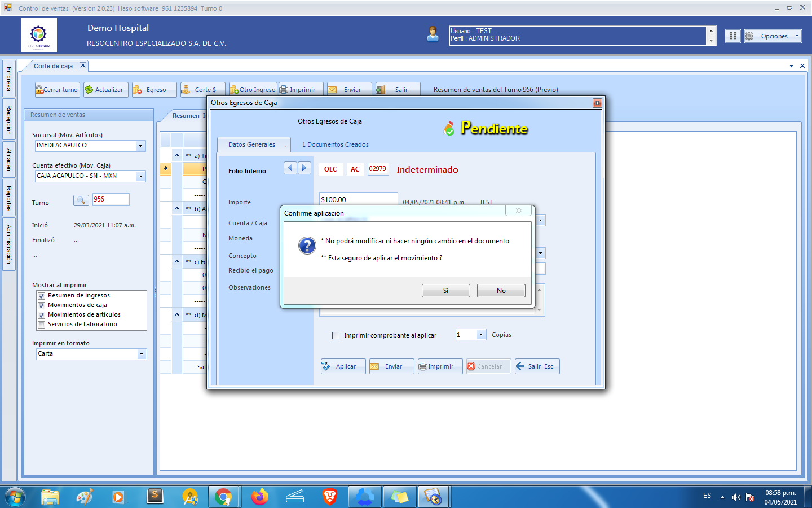812x508 pixels.
Task: Click Otro Ingreso toolbar button
Action: 252,90
